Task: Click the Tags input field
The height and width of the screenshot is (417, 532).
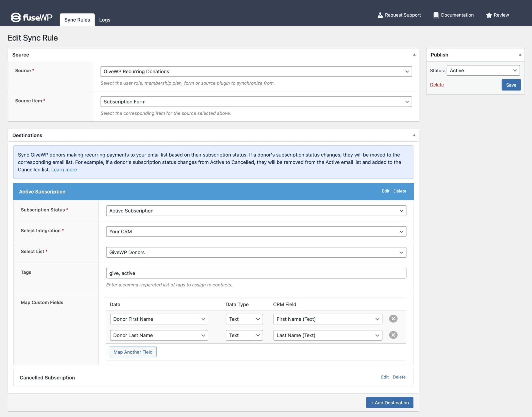Action: coord(256,273)
